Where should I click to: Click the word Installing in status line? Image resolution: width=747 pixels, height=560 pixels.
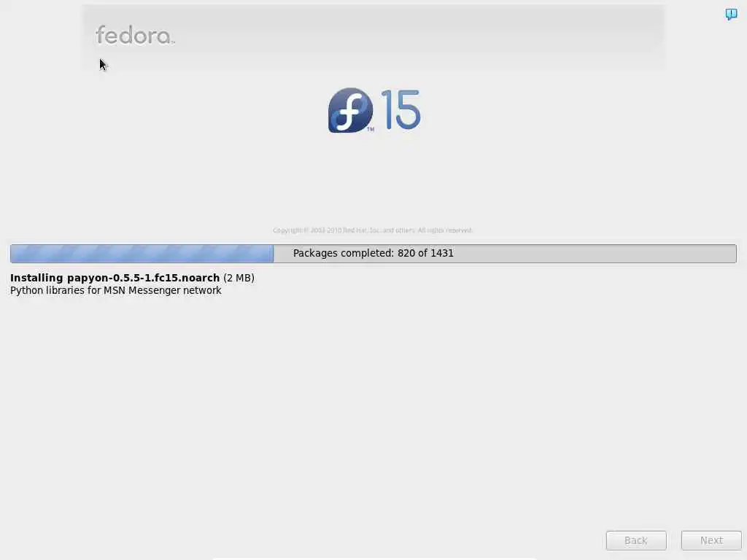[36, 278]
